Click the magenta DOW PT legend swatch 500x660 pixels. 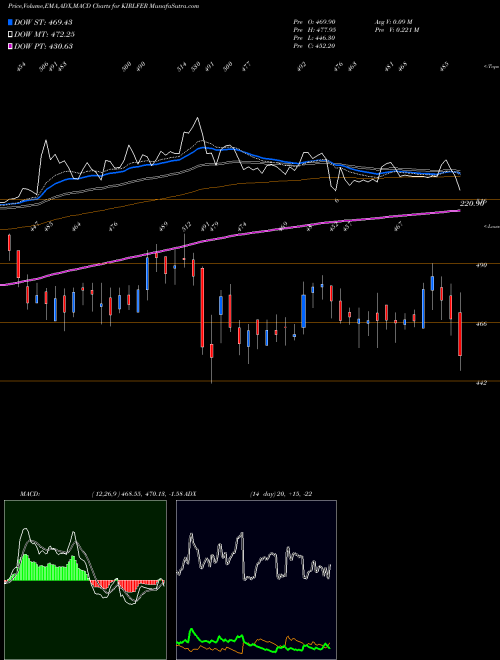10,46
